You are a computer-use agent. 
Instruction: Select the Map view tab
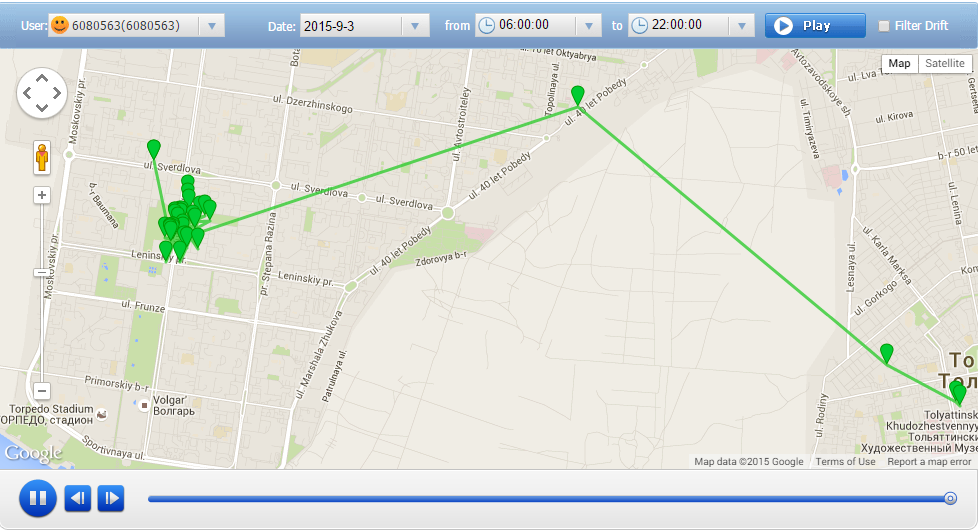click(899, 63)
